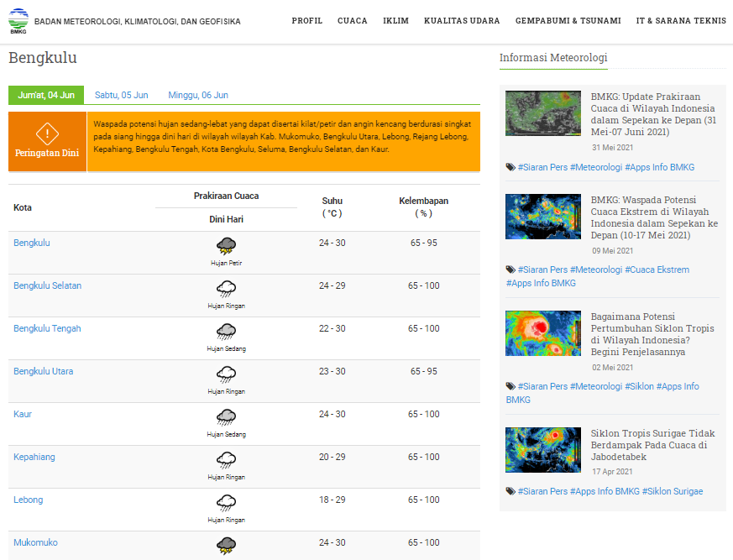The height and width of the screenshot is (560, 733).
Task: Open the GEMPABUMI & TSUNAMI menu
Action: [568, 20]
